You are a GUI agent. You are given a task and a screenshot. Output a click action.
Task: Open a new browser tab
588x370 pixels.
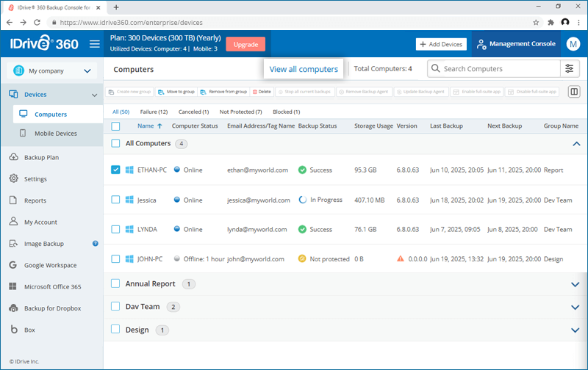tap(116, 7)
